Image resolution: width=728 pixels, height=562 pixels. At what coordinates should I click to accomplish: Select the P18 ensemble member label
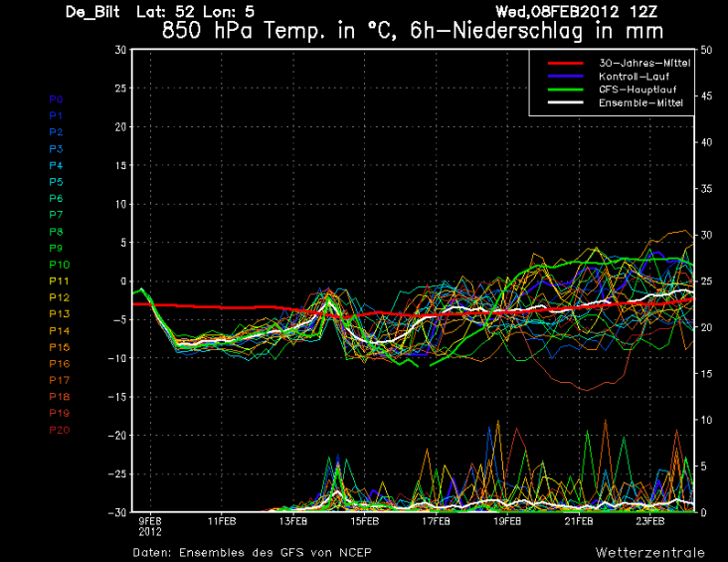pos(60,397)
